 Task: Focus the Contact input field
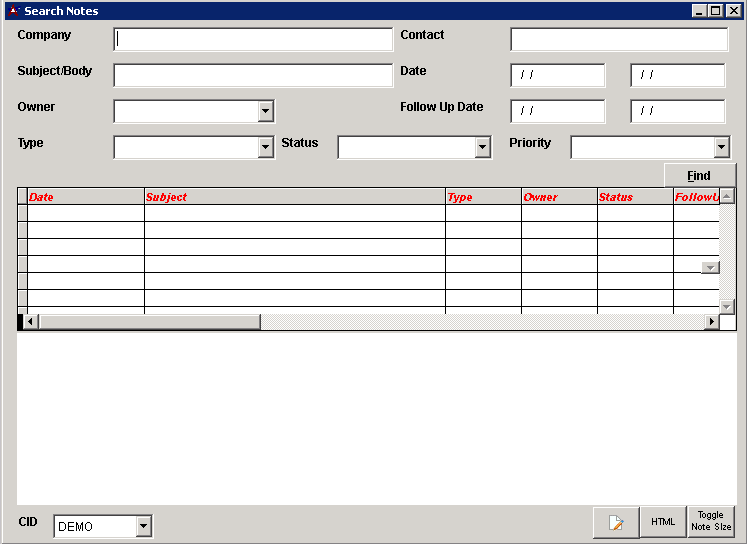tap(619, 39)
